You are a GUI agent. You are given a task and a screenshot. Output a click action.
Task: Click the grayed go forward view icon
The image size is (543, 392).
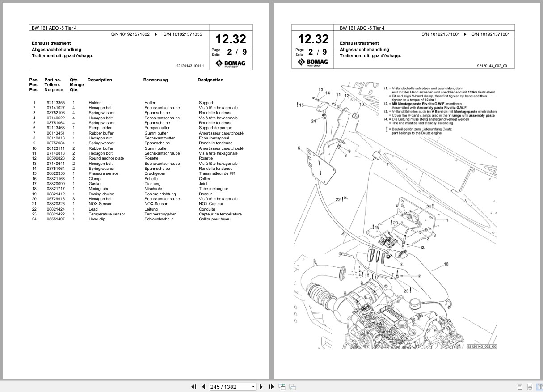pos(292,387)
